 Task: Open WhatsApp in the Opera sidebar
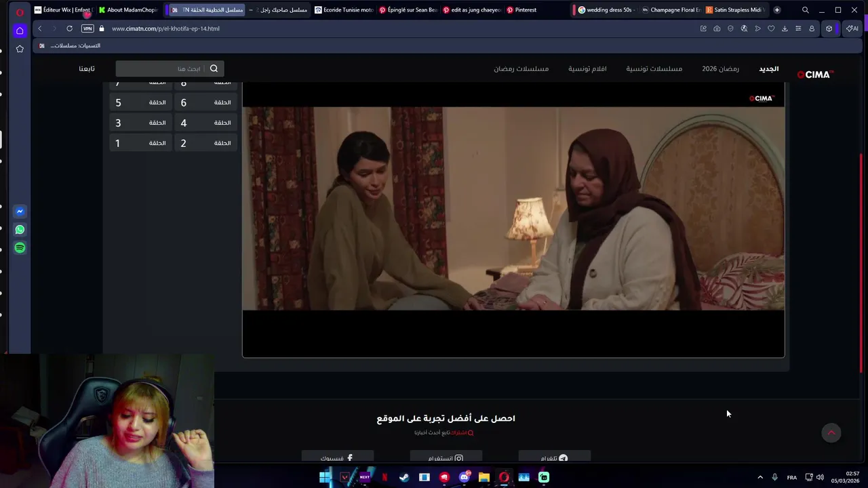point(20,230)
